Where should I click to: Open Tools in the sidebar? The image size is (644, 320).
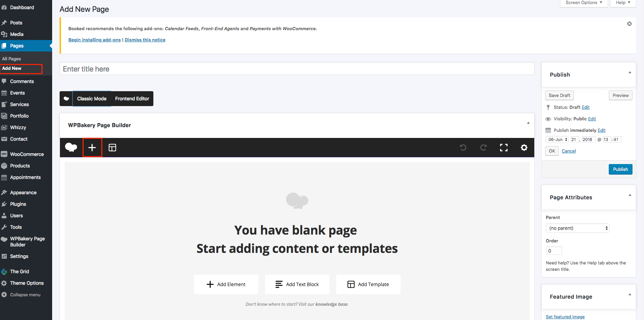[x=16, y=227]
